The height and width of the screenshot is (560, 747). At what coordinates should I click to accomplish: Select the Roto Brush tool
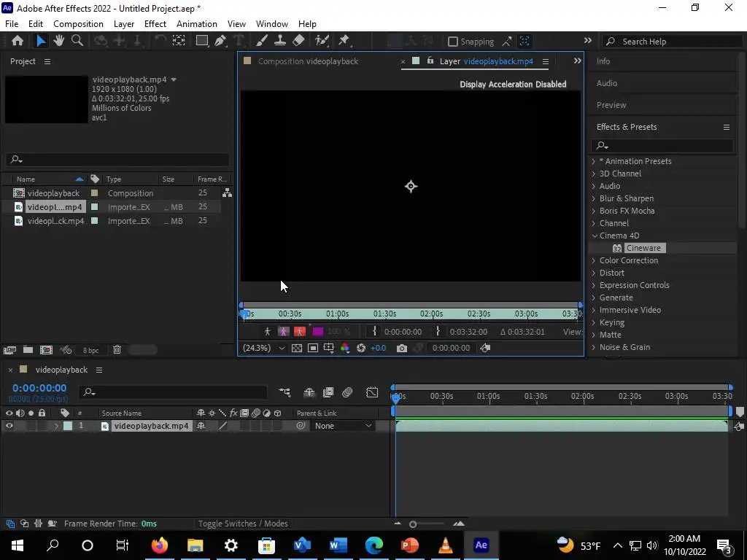click(322, 41)
